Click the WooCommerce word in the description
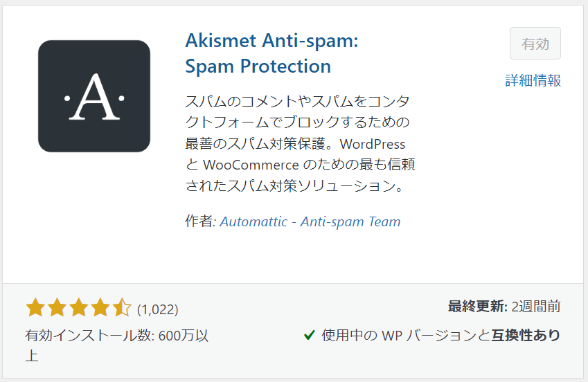 (x=251, y=165)
